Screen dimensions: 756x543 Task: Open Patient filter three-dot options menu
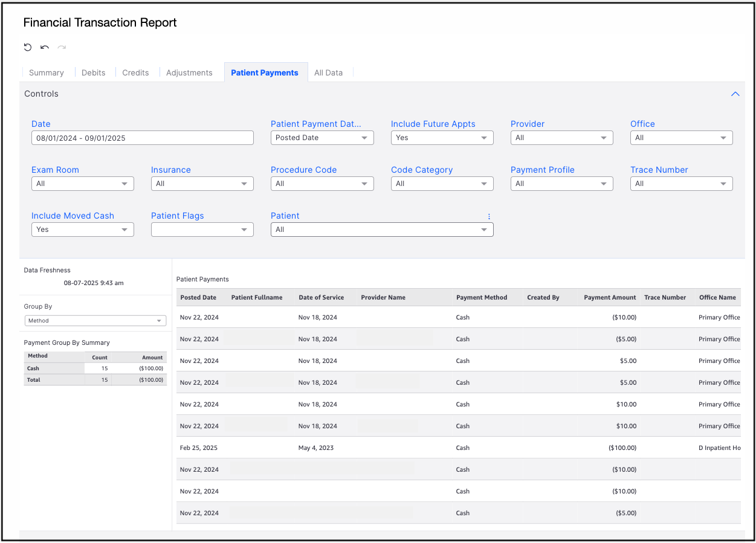point(489,216)
